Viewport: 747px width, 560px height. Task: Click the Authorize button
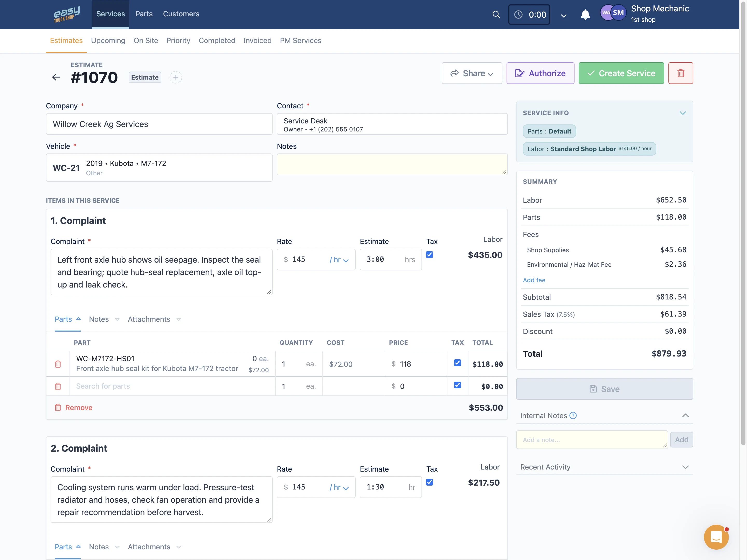click(540, 73)
